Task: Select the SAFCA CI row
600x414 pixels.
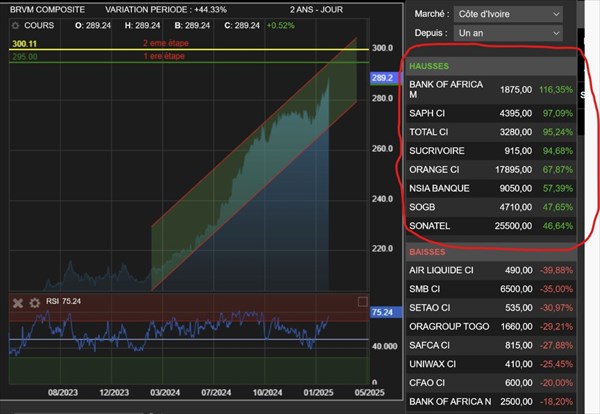Action: pos(491,345)
